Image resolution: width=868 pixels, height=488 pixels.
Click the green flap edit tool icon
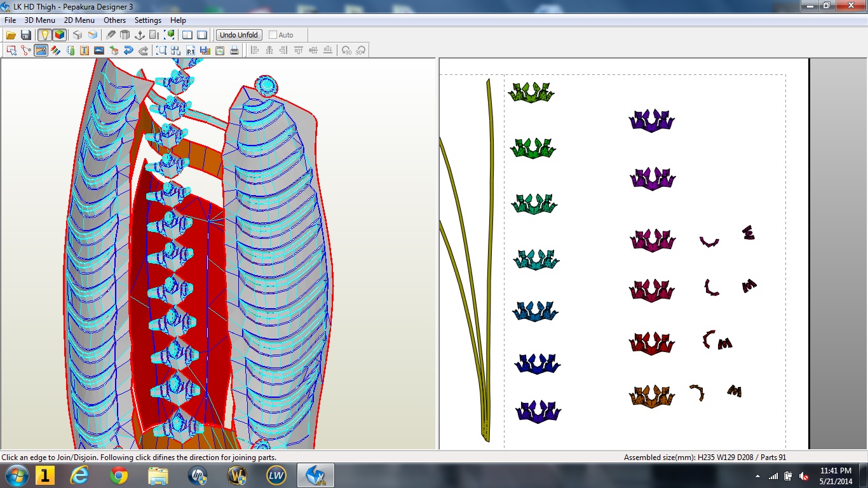(x=71, y=50)
